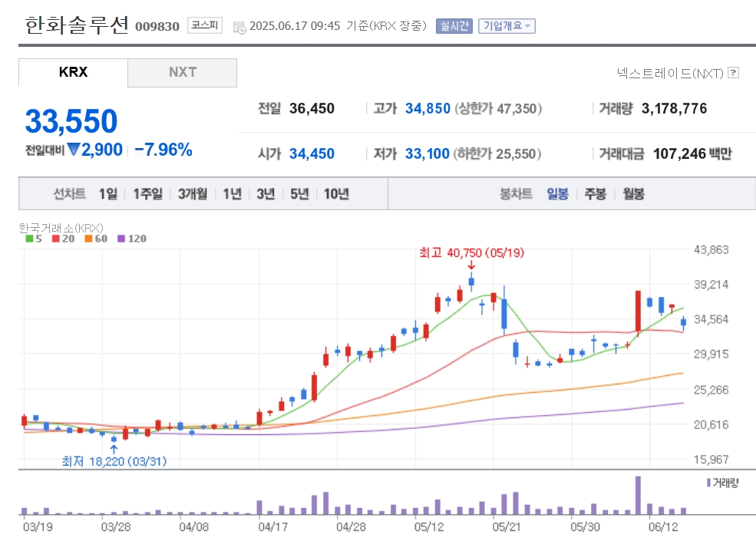Switch to the KRX tab
Image resolution: width=756 pixels, height=544 pixels.
point(73,72)
